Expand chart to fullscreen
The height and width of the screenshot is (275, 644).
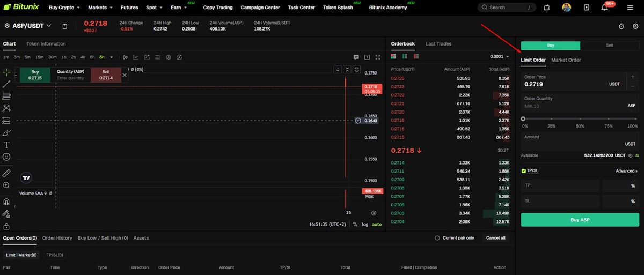pyautogui.click(x=378, y=57)
